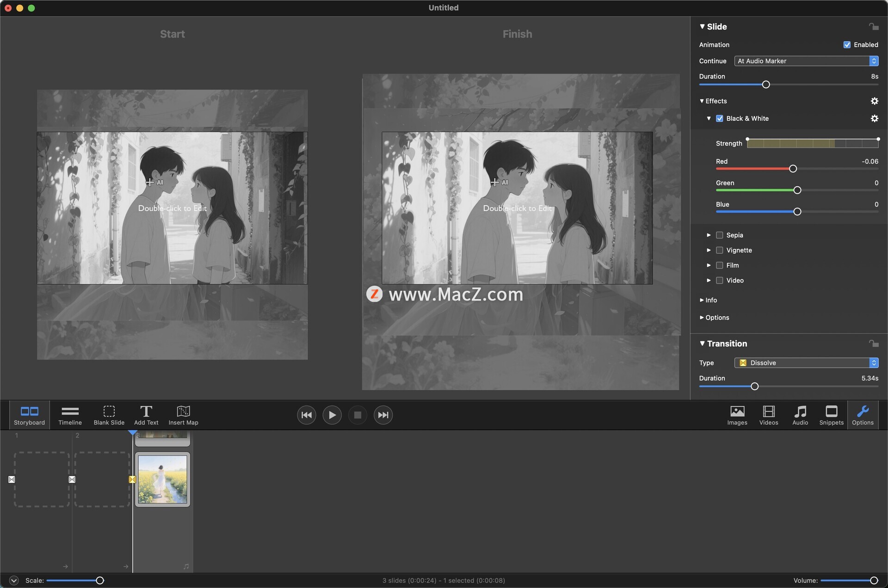Collapse Black & White settings
The image size is (888, 588).
(709, 118)
